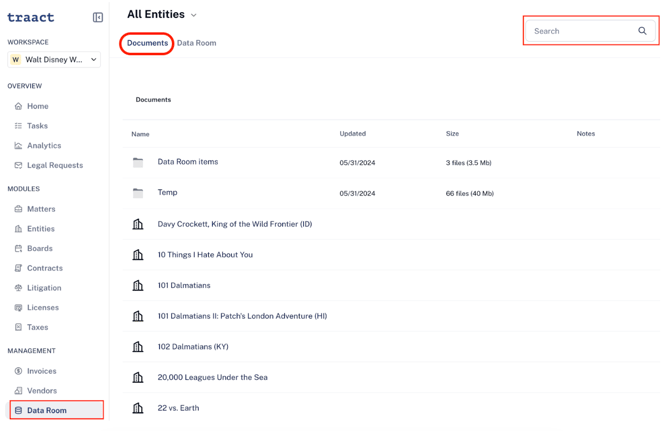Viewport: 670px width, 431px height.
Task: Click the entity icon beside 22 vs. Earth
Action: (138, 408)
